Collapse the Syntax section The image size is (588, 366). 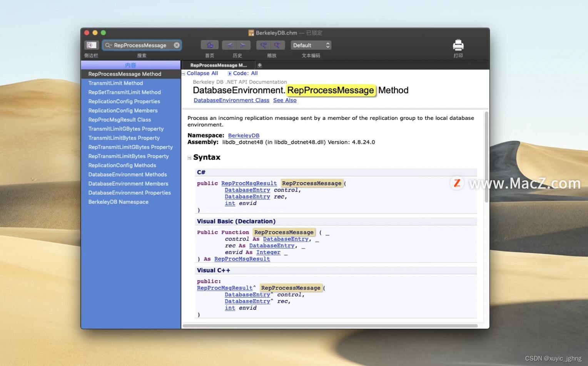[x=189, y=157]
